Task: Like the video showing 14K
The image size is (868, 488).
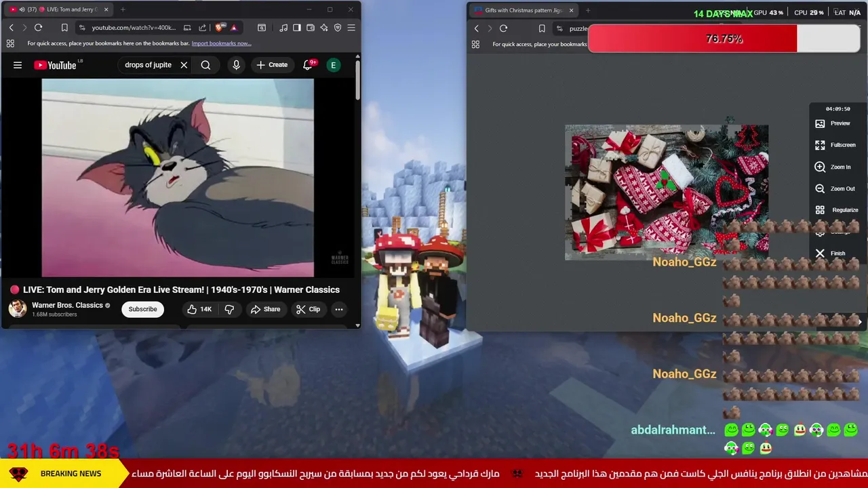Action: [199, 309]
